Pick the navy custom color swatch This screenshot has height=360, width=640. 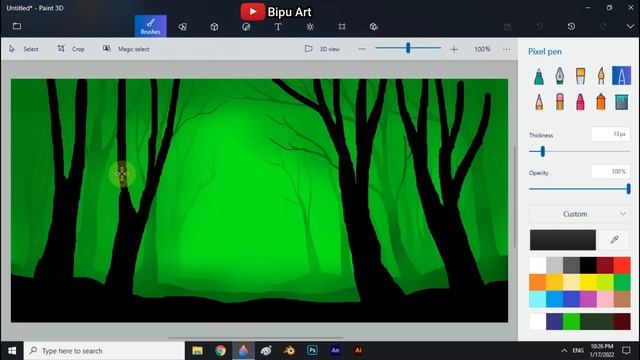tap(554, 322)
